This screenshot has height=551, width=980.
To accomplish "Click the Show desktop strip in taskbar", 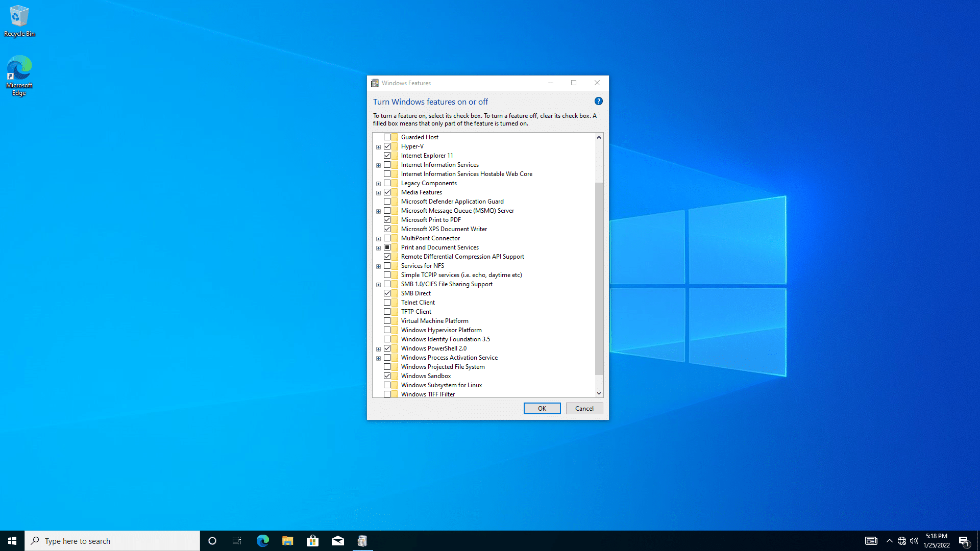I will click(x=978, y=541).
